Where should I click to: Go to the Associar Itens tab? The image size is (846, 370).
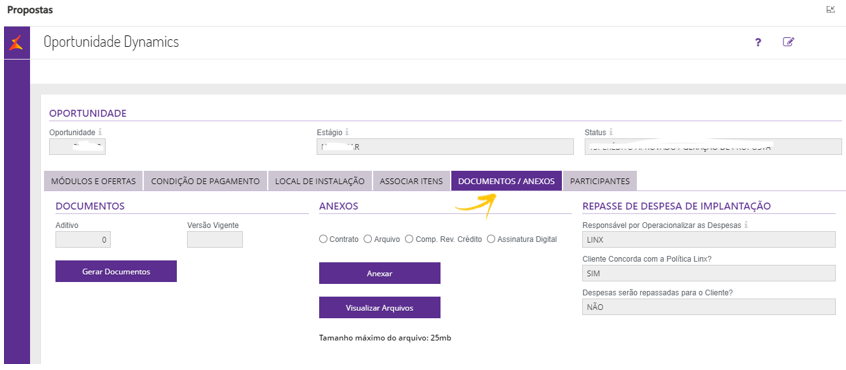[412, 181]
